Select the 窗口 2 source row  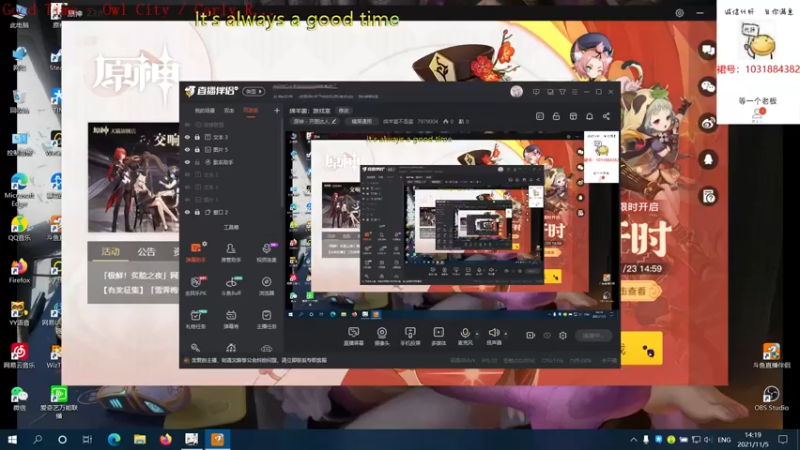point(231,212)
